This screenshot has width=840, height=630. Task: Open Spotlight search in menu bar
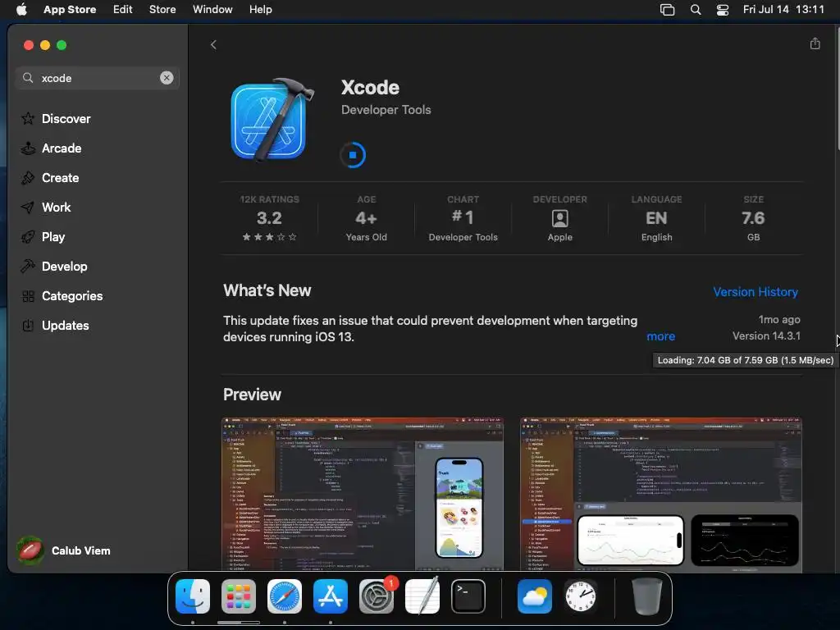[x=696, y=9]
